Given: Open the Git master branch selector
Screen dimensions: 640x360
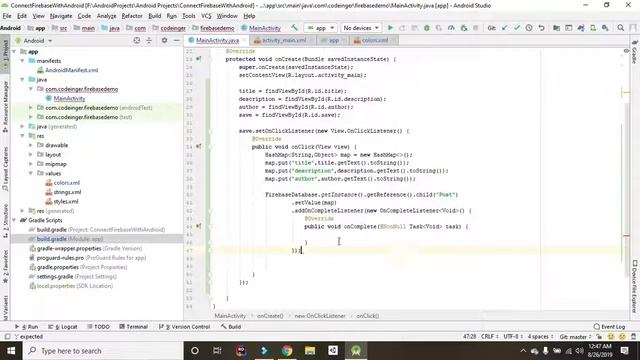Looking at the screenshot, I should (x=575, y=337).
